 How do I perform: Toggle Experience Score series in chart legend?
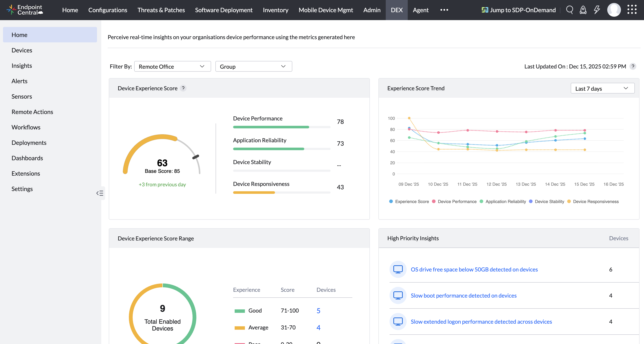[x=412, y=202]
